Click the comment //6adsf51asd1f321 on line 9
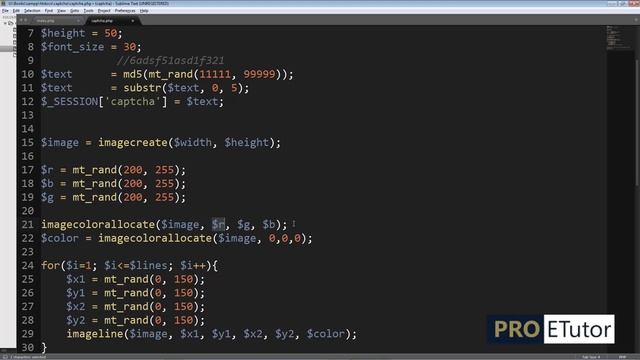The height and width of the screenshot is (360, 640). pyautogui.click(x=170, y=60)
